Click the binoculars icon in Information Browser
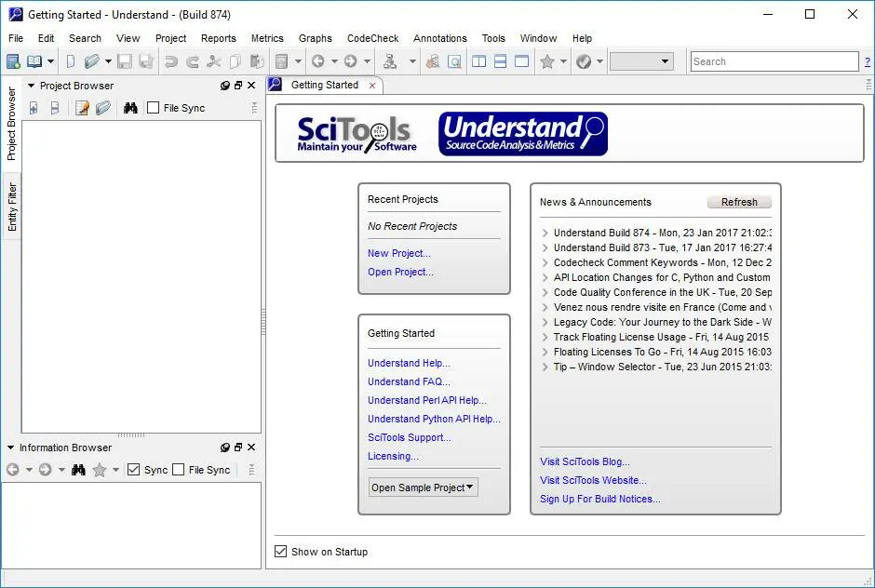Viewport: 875px width, 588px height. (x=79, y=470)
